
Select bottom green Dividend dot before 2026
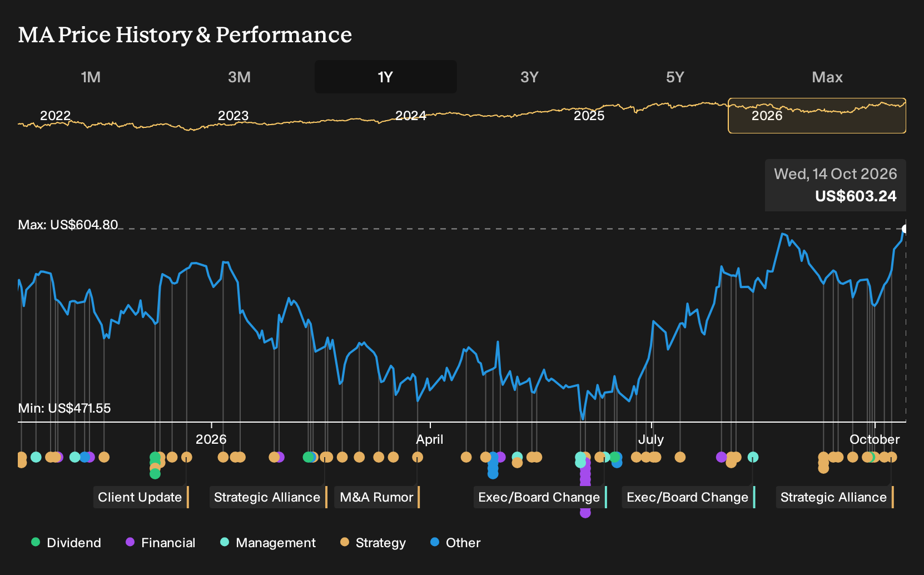pos(155,474)
